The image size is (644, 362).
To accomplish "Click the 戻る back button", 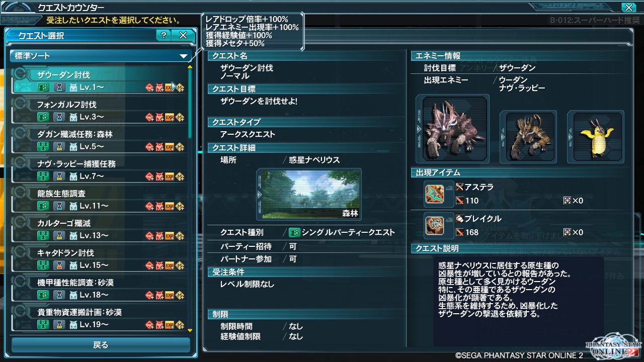I will click(101, 345).
